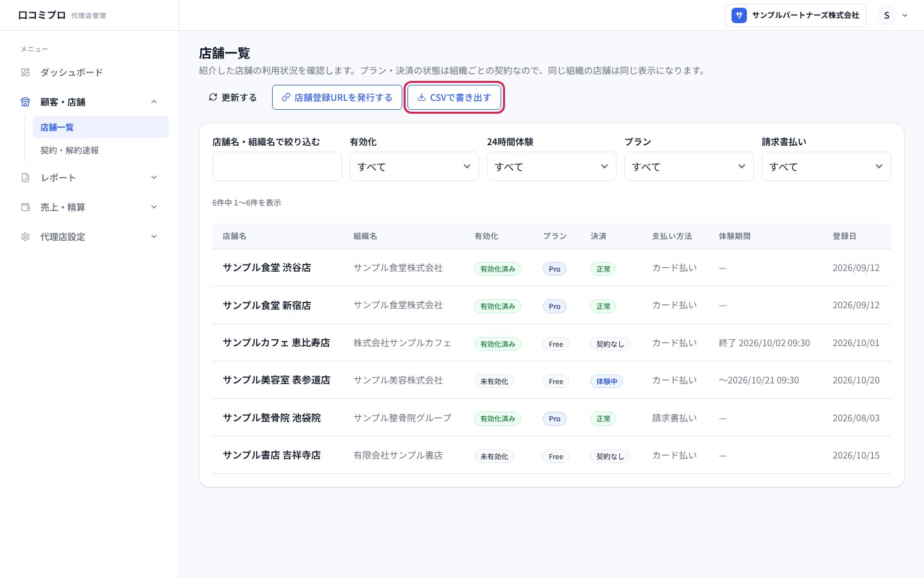Select 店舗一覧 in the sidebar

pos(101,127)
